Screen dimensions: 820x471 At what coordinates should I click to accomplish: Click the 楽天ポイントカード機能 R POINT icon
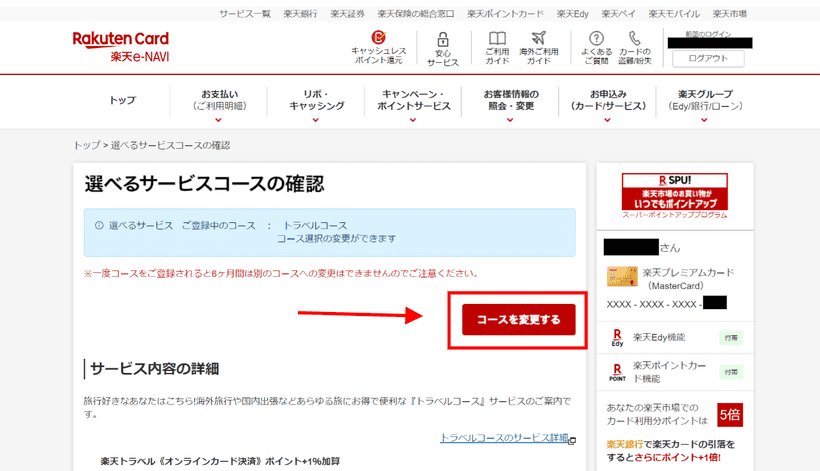pyautogui.click(x=617, y=372)
